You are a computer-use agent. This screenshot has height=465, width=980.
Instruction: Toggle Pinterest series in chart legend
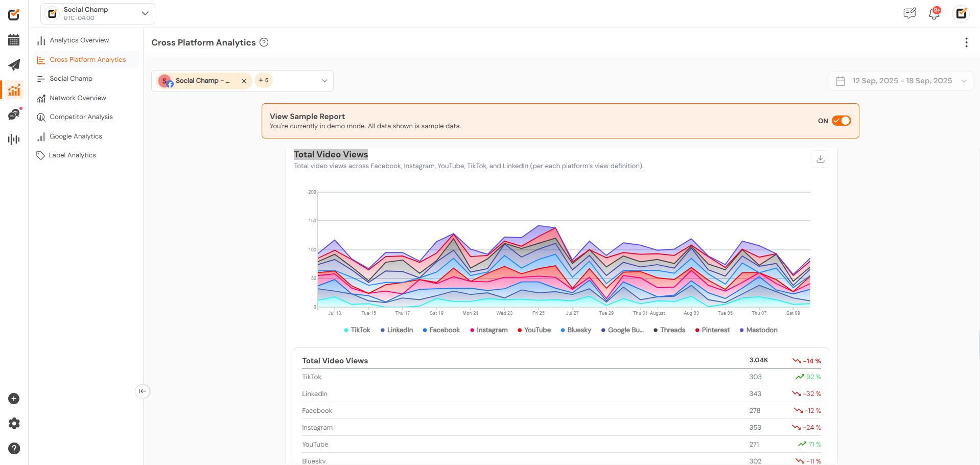(x=712, y=330)
